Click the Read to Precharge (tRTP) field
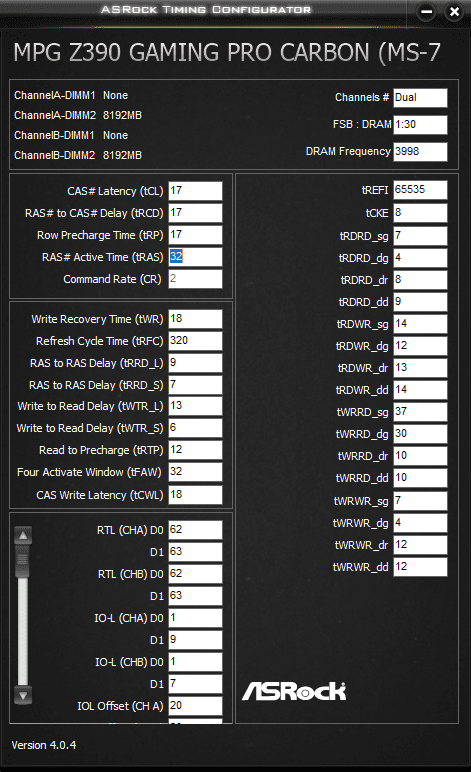This screenshot has height=772, width=471. (x=195, y=450)
